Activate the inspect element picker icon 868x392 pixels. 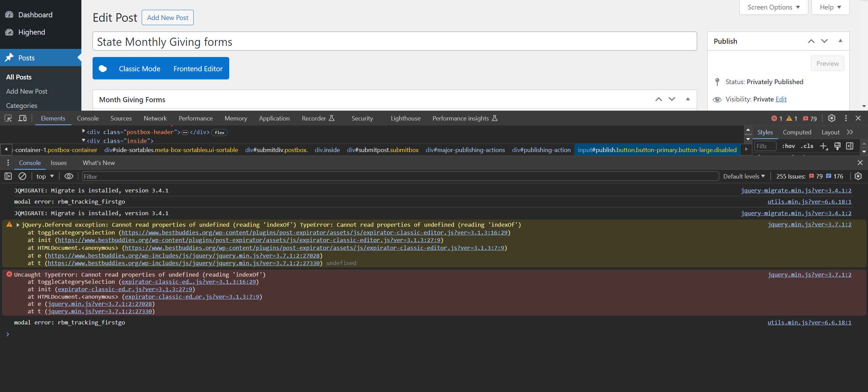pyautogui.click(x=8, y=118)
